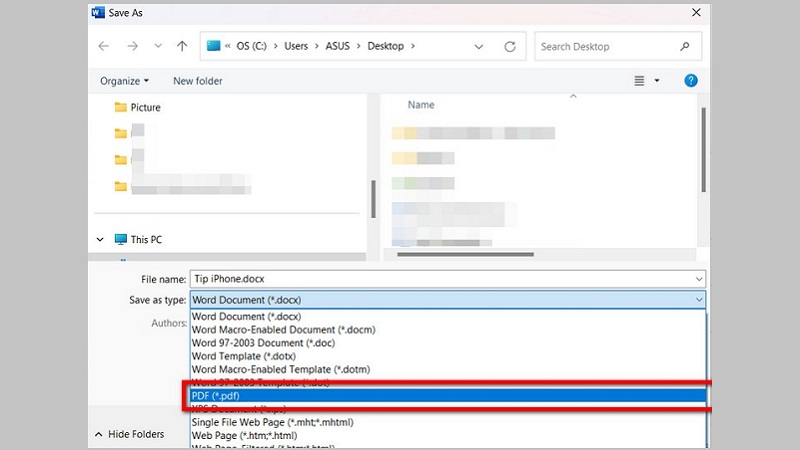Go up one folder level arrow

[x=182, y=46]
